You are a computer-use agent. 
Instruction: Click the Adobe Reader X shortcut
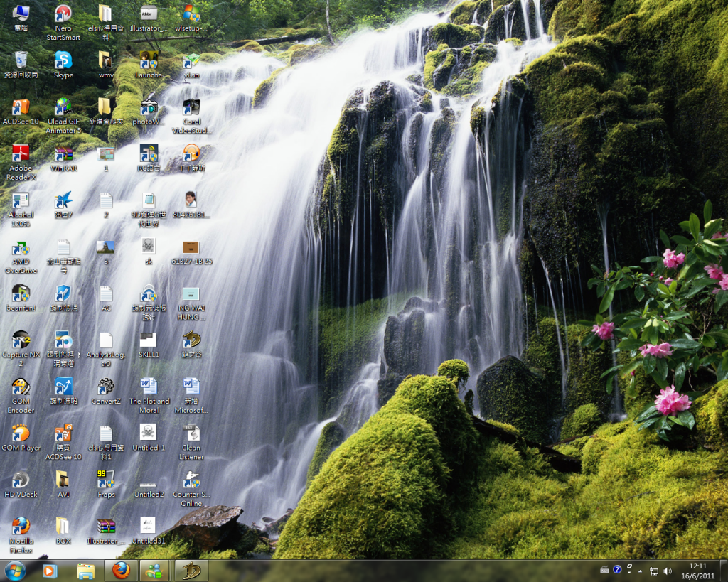point(21,154)
